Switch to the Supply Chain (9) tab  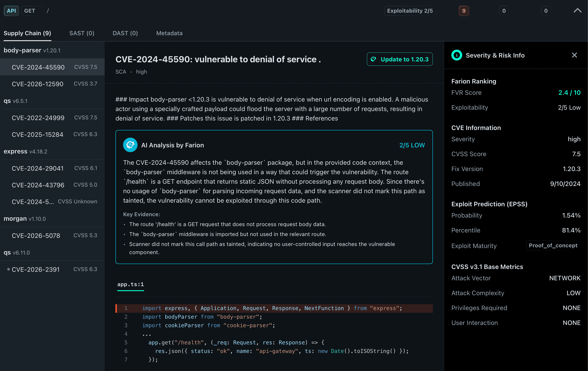tap(27, 33)
